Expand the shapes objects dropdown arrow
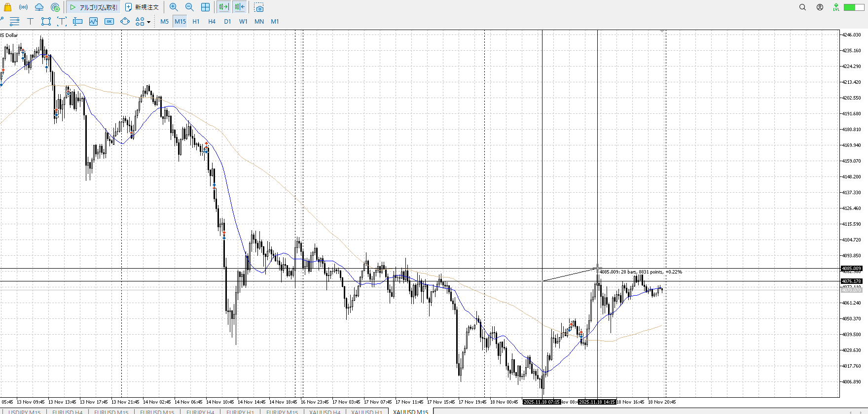The image size is (868, 414). click(x=148, y=22)
